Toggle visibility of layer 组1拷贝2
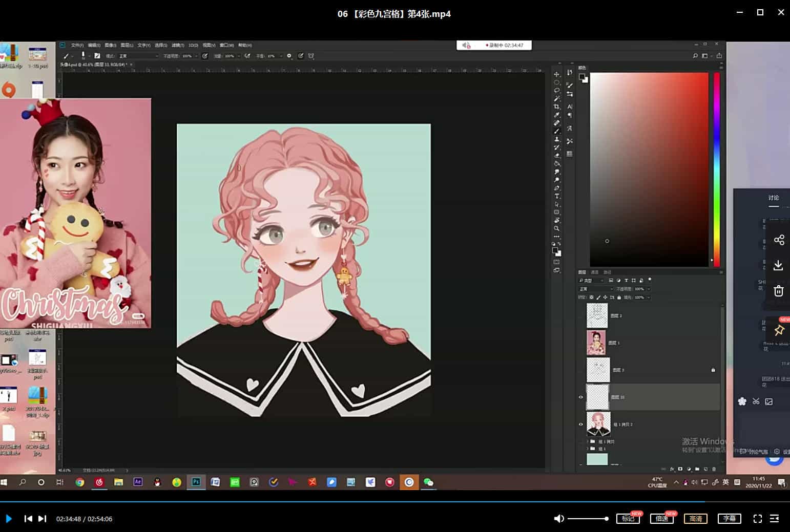This screenshot has height=532, width=790. (x=581, y=424)
